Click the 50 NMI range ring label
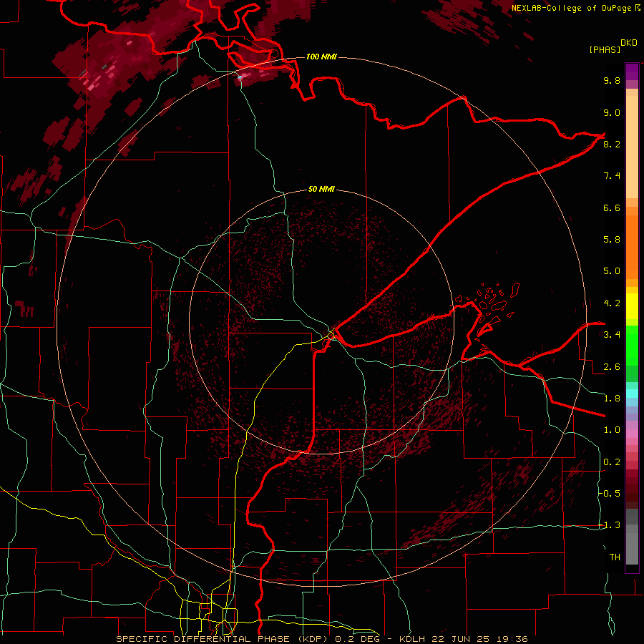The height and width of the screenshot is (644, 644). [x=321, y=189]
